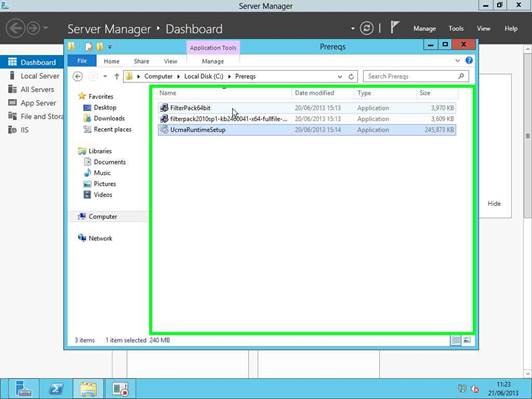Image resolution: width=532 pixels, height=399 pixels.
Task: Open Explorer help with question mark icon
Action: pos(469,60)
